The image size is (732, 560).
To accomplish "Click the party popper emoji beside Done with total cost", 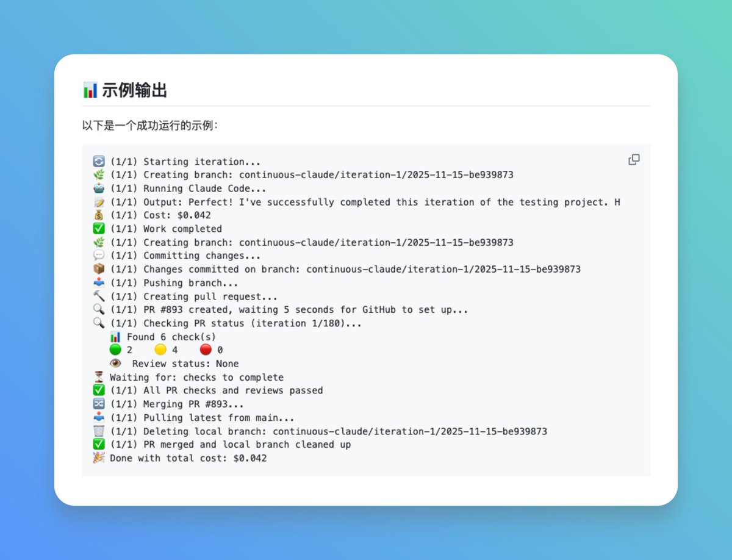I will click(99, 458).
